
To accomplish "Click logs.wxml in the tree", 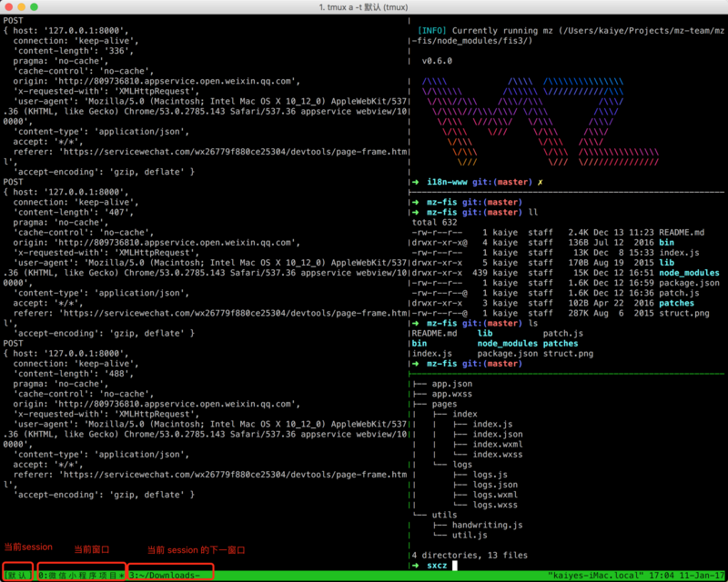I will click(x=495, y=496).
